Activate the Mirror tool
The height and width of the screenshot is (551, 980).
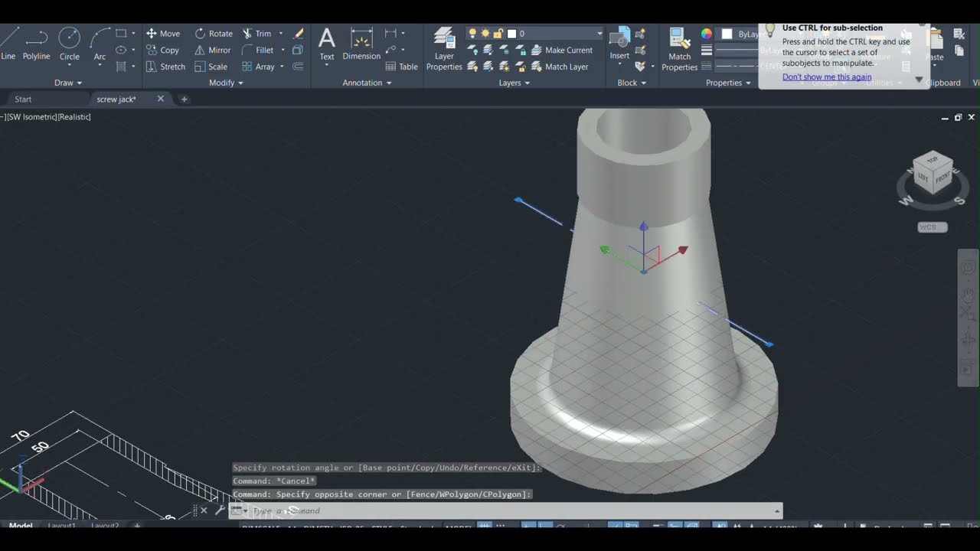point(213,50)
